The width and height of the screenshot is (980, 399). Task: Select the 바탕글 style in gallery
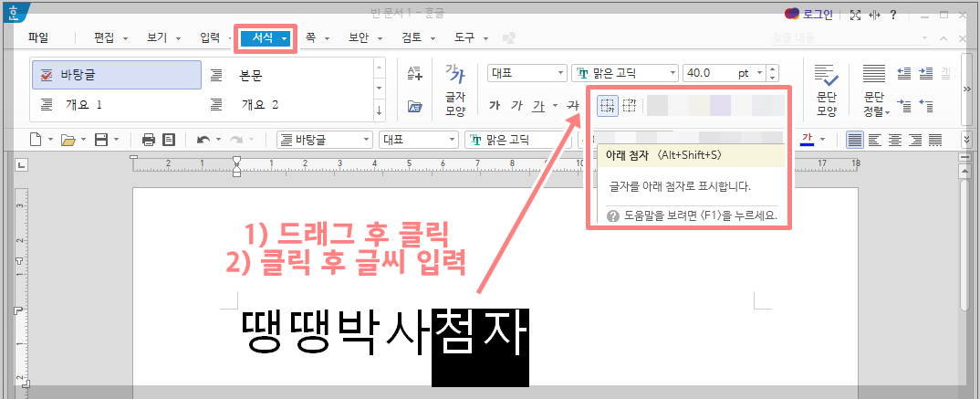(116, 75)
